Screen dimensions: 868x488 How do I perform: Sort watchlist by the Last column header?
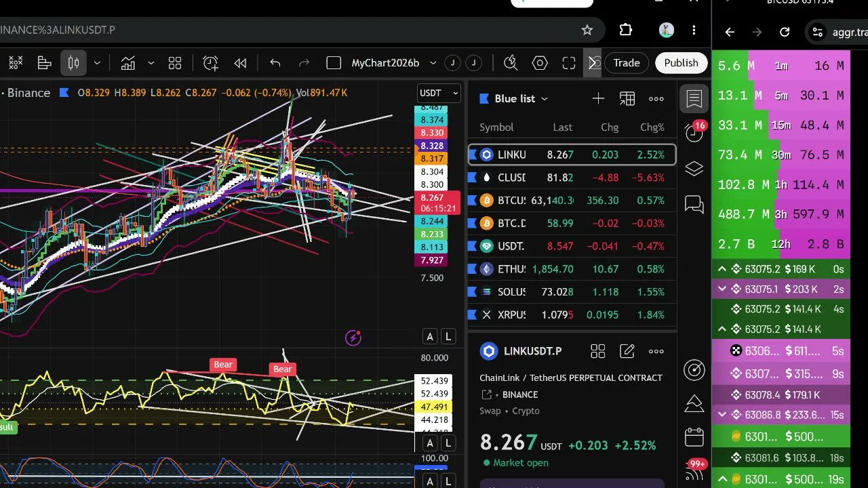point(562,127)
